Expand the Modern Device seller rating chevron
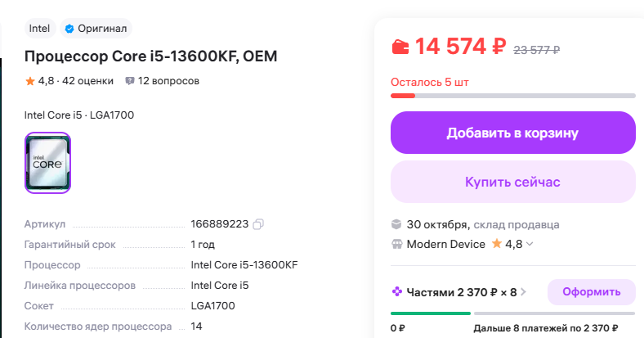This screenshot has height=338, width=644. click(530, 244)
